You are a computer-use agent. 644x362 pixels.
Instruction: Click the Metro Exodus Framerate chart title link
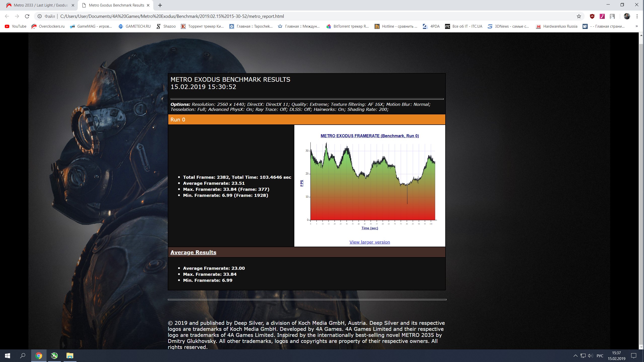point(370,136)
